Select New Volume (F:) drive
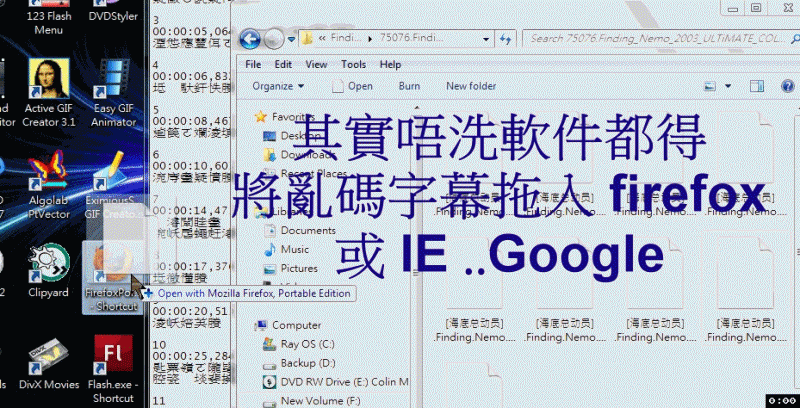This screenshot has width=800, height=408. [311, 401]
